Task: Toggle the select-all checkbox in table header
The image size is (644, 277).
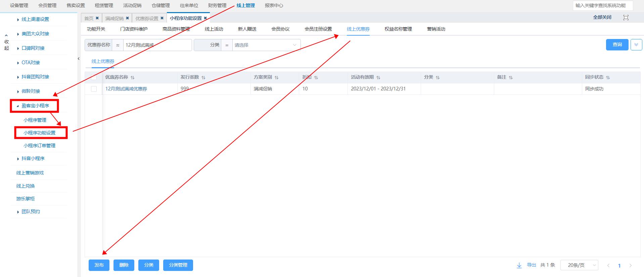Action: point(94,77)
